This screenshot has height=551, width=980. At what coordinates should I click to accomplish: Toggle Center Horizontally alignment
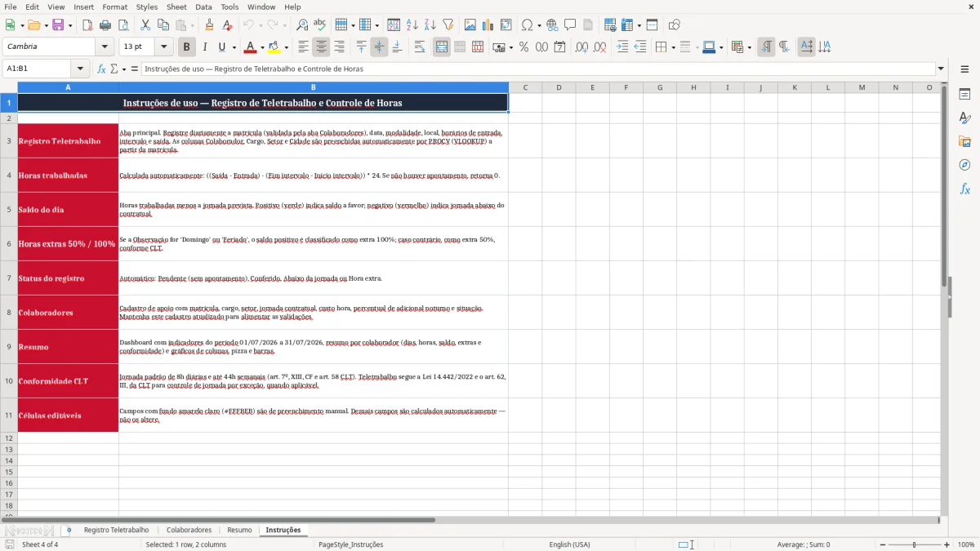[x=322, y=47]
